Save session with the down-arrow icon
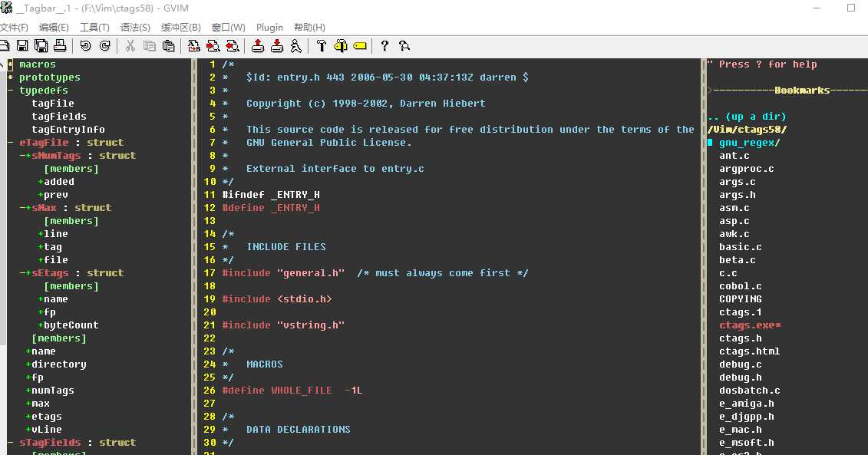Screen dimensions: 868x455 click(277, 46)
